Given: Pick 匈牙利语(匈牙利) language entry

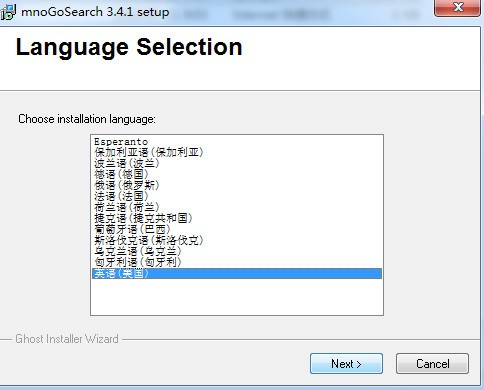Looking at the screenshot, I should pos(237,262).
